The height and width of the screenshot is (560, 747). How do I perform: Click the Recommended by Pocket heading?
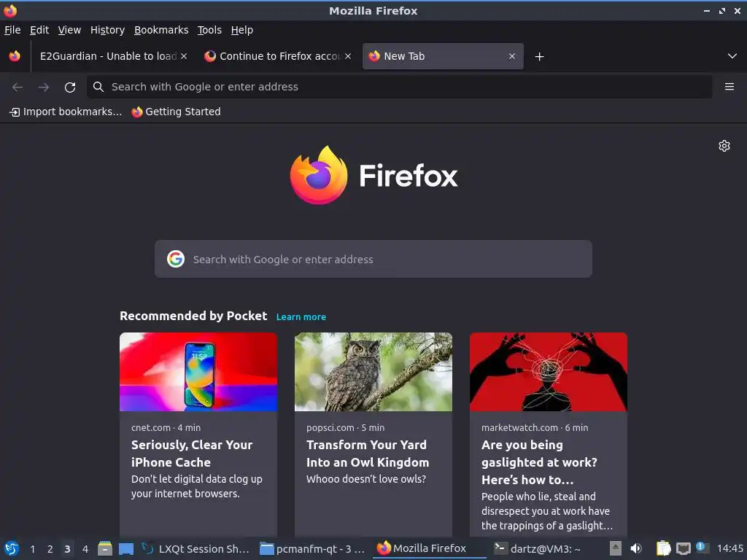point(193,316)
